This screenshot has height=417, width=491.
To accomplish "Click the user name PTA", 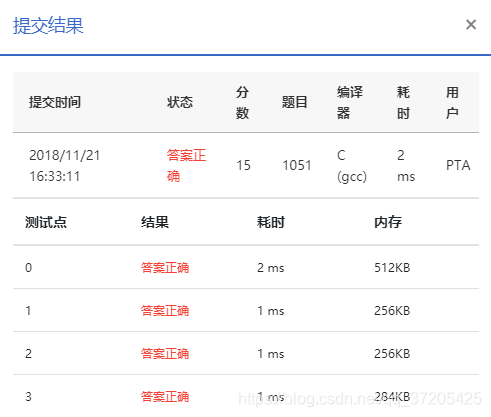I will click(458, 165).
